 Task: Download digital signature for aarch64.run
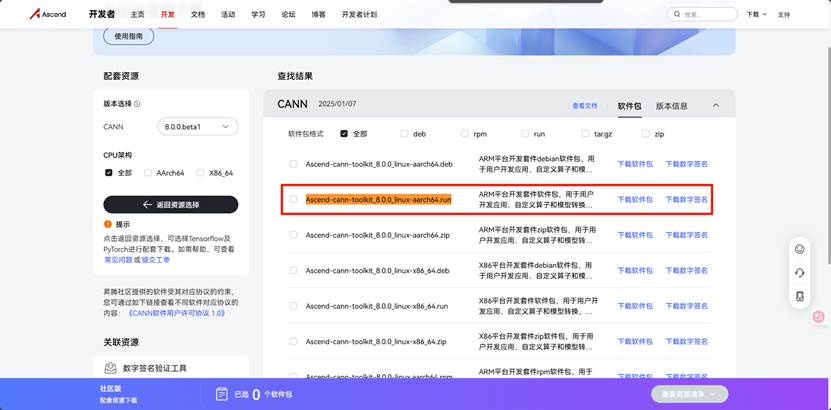tap(686, 199)
